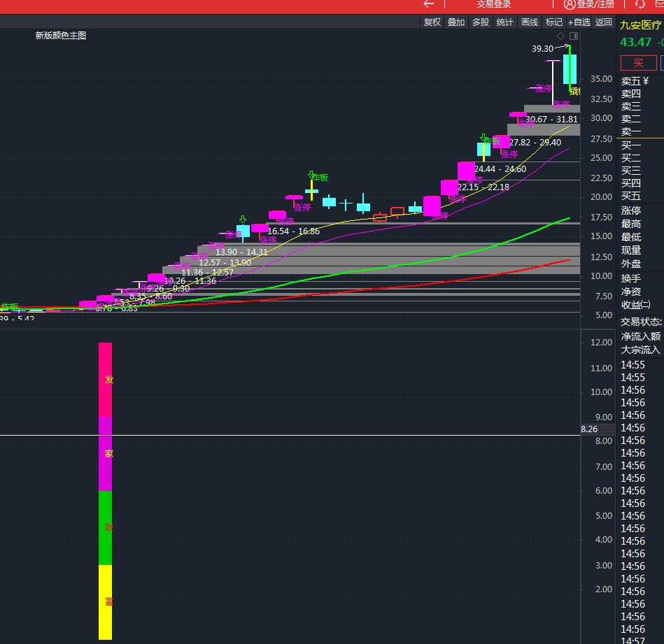
Task: Select purple 家 segment of indicator bar
Action: click(106, 454)
